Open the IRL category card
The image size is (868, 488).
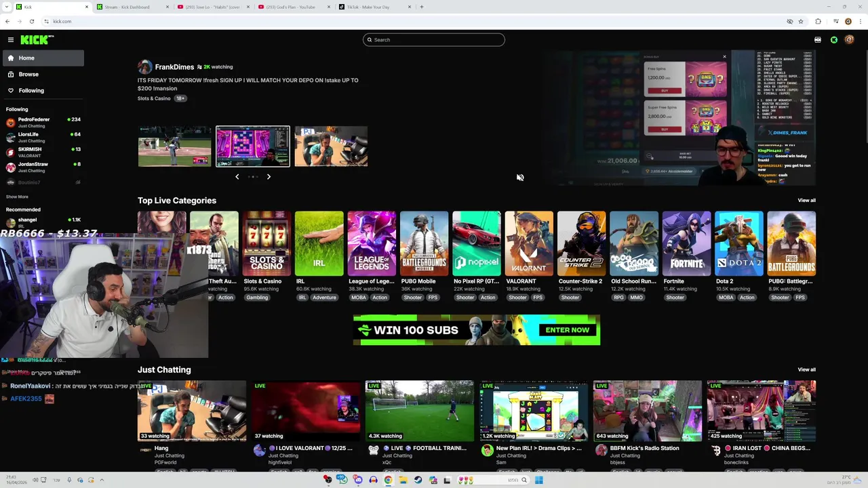(x=319, y=244)
